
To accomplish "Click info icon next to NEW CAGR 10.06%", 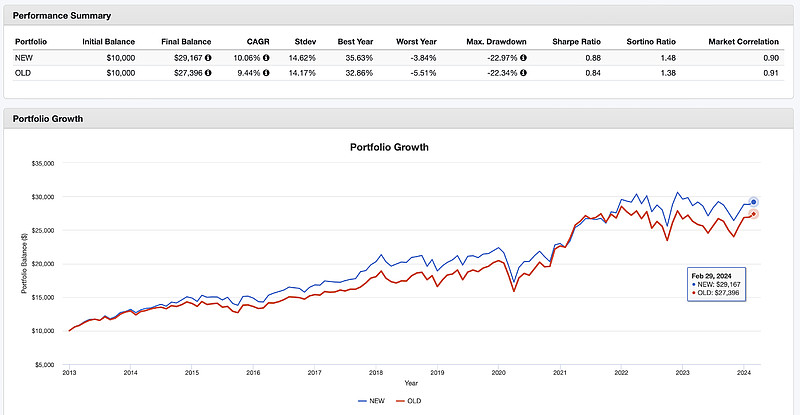I will tap(265, 58).
